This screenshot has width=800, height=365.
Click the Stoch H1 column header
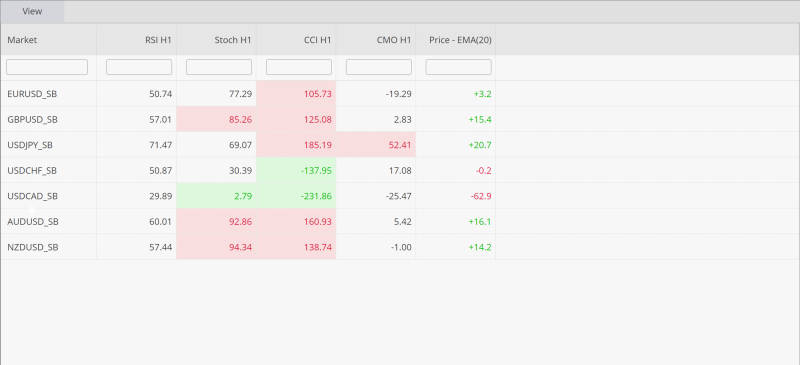(x=217, y=40)
